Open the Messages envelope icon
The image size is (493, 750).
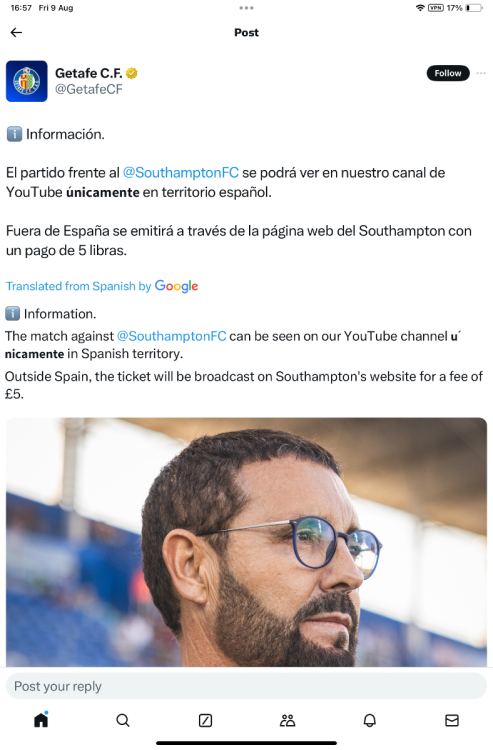point(452,720)
